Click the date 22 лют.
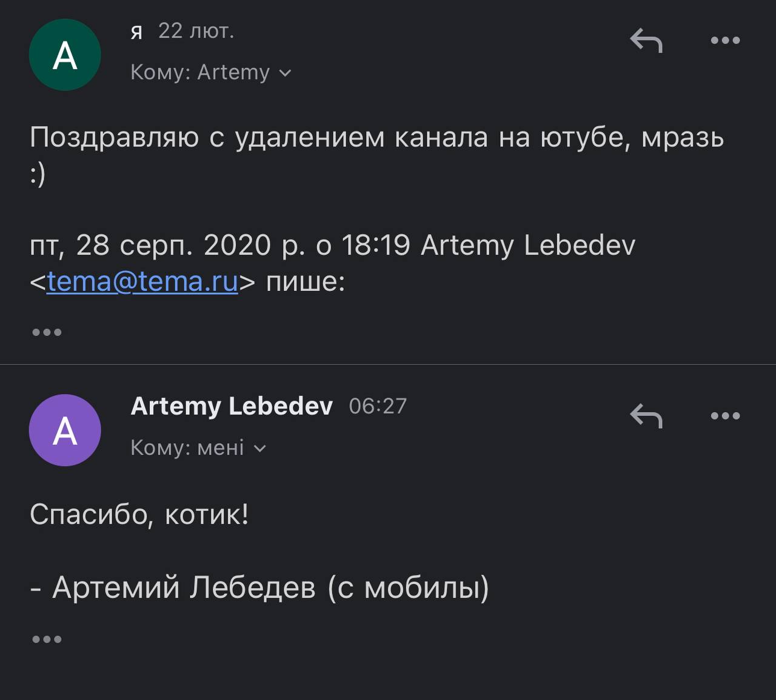Screen dimensions: 776x700 (x=196, y=31)
